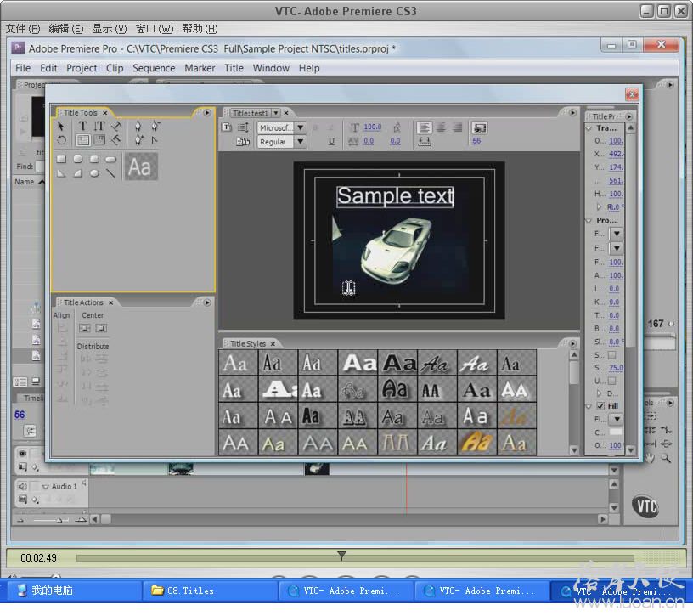Click the New Title Based on Current icon
This screenshot has width=693, height=616.
[227, 127]
